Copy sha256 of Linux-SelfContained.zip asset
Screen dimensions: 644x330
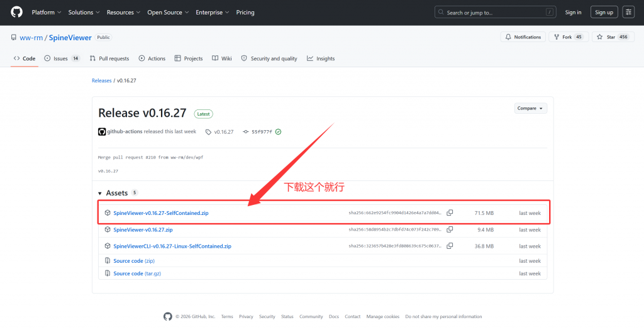tap(450, 246)
